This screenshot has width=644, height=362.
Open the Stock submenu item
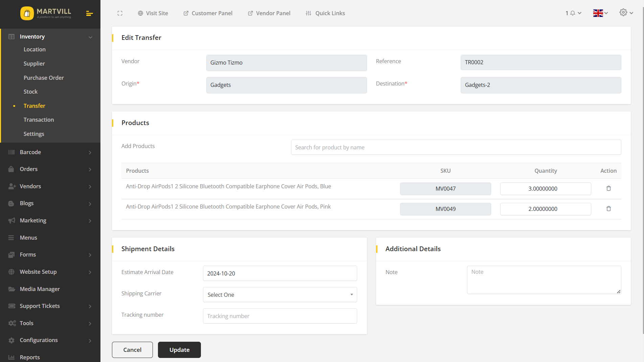[x=30, y=92]
